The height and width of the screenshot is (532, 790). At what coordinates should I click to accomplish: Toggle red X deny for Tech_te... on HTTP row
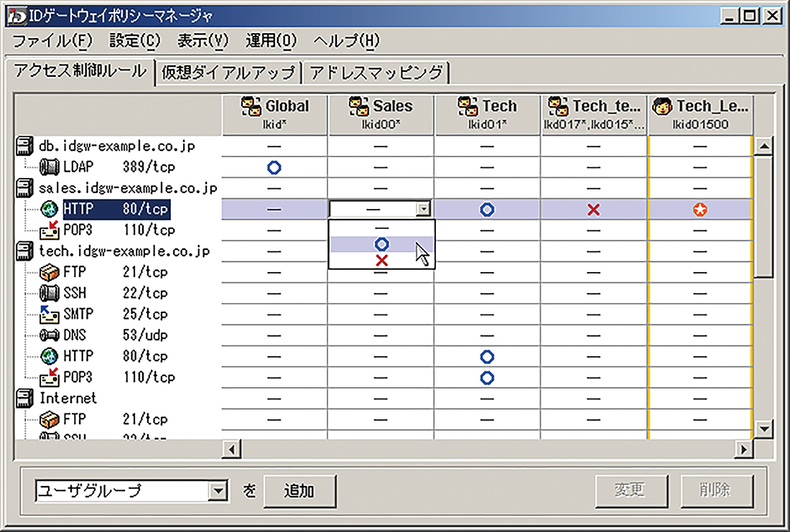(x=593, y=210)
